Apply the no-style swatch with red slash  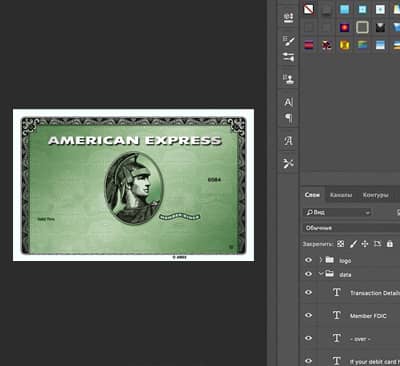click(309, 9)
